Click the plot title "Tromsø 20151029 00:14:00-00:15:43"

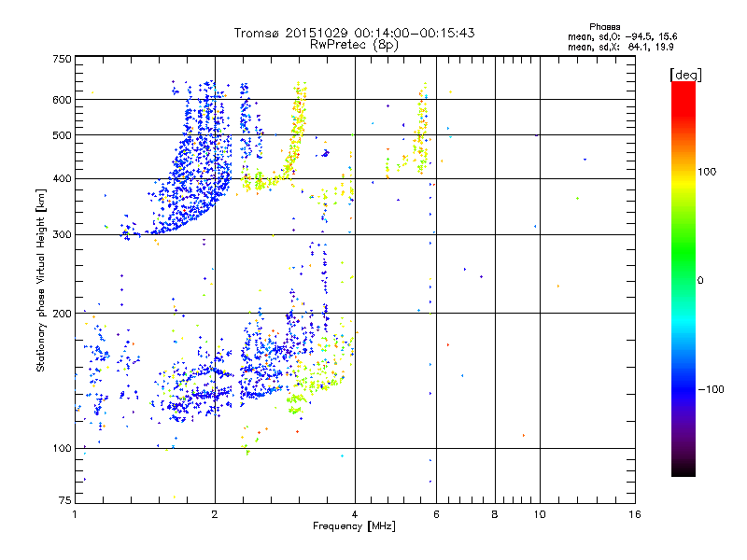pos(354,33)
